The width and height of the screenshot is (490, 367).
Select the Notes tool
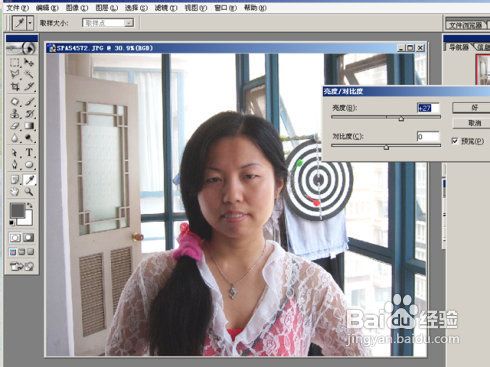15,180
